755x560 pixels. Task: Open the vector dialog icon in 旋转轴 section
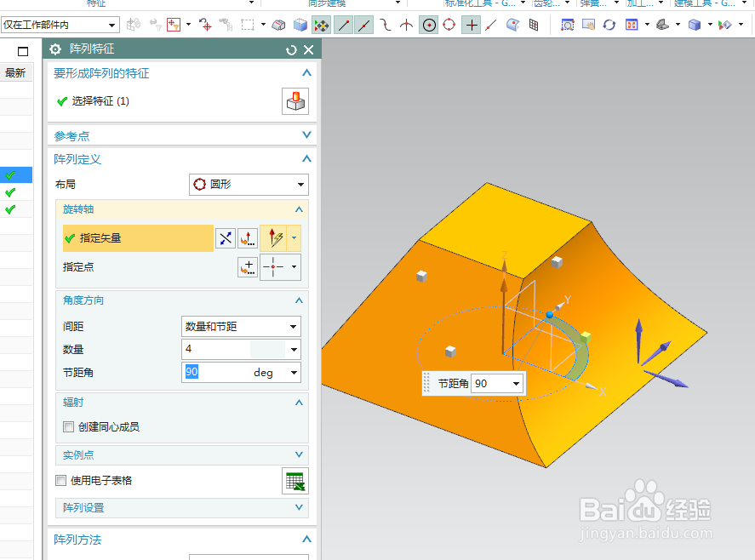point(247,238)
